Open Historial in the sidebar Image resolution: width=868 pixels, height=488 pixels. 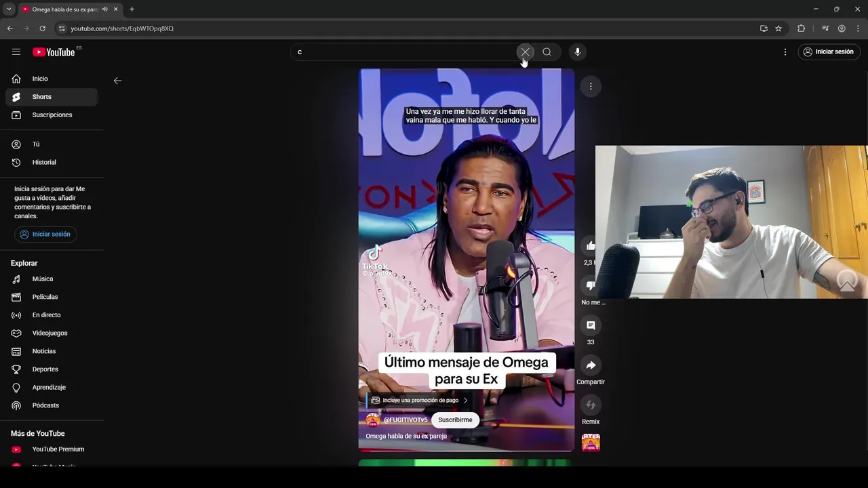click(x=52, y=162)
